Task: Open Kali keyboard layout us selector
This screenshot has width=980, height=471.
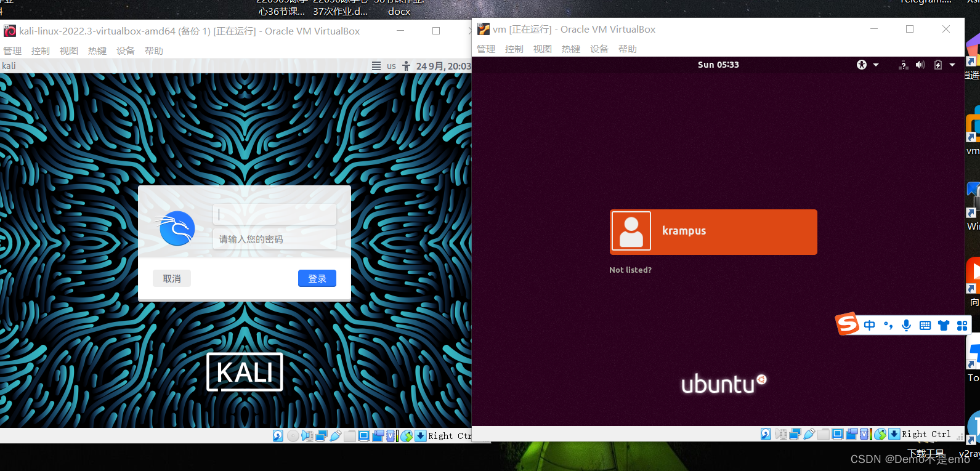Action: pos(391,66)
